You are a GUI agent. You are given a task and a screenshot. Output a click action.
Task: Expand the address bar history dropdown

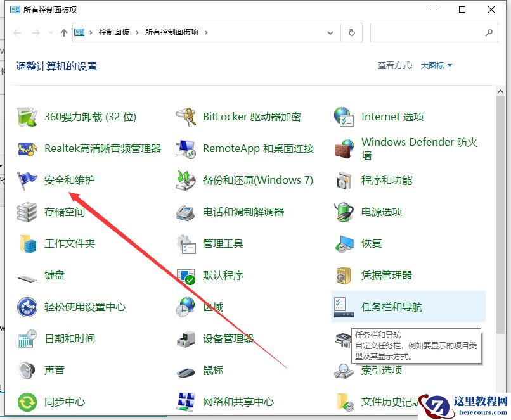[330, 32]
